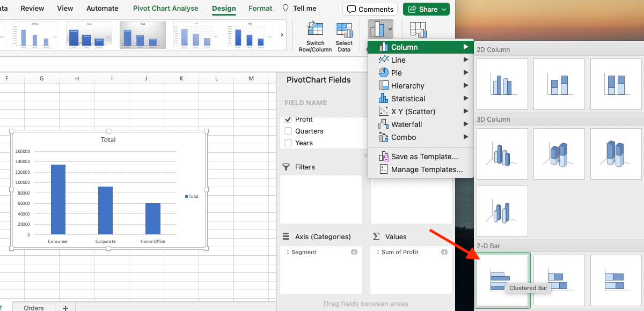Select the 2-D 100% Stacked Bar chart
This screenshot has width=644, height=311.
pyautogui.click(x=616, y=280)
